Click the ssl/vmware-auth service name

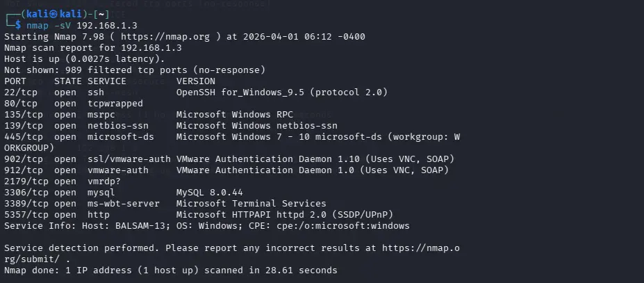click(x=128, y=159)
